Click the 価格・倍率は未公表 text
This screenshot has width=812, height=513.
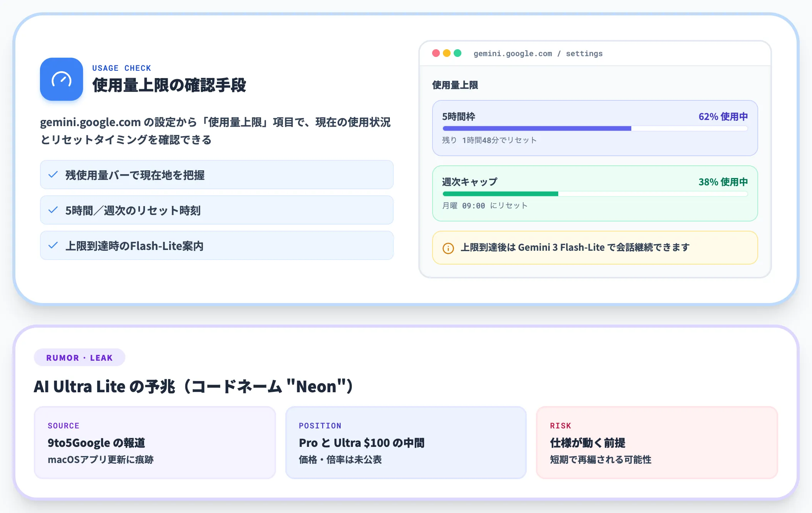[x=340, y=460]
